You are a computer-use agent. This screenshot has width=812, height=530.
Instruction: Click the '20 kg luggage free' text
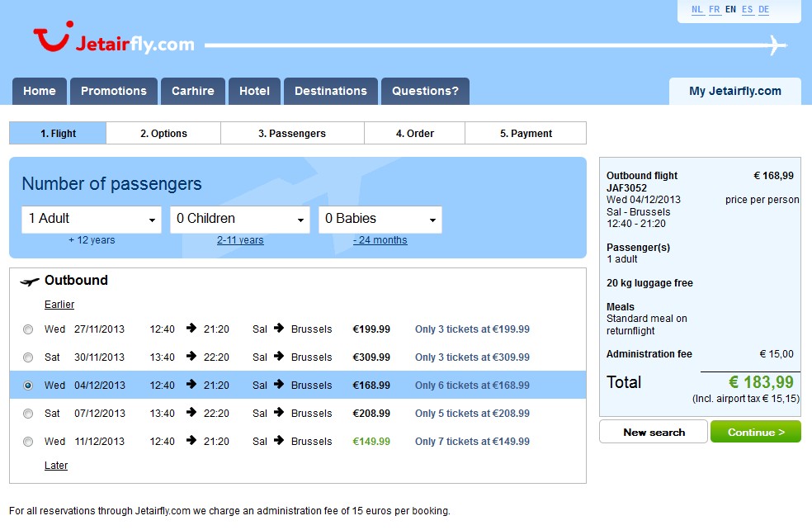pos(649,283)
